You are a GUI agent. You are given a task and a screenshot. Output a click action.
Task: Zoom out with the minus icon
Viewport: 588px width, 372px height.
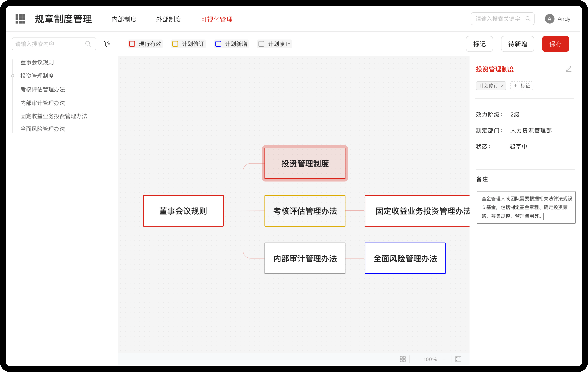tap(417, 359)
